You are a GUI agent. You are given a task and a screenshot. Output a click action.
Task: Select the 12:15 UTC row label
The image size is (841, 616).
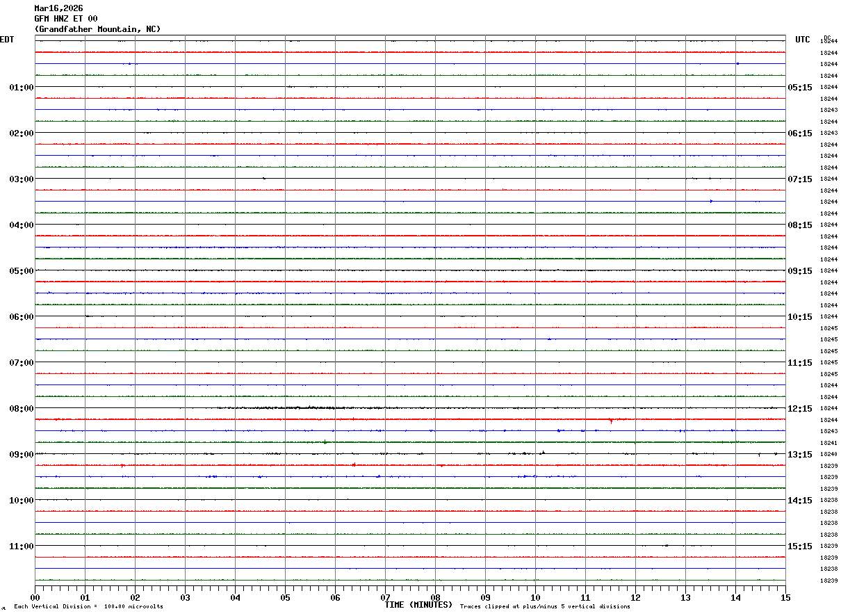799,408
